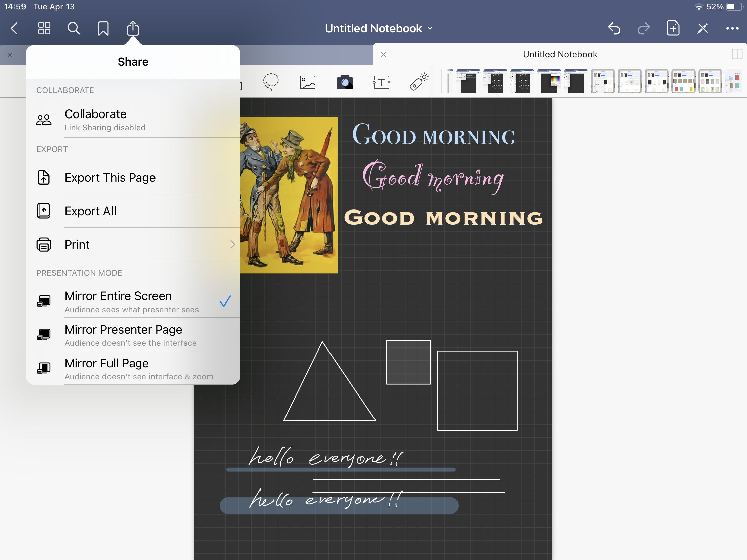Open the three-dots more options menu
Viewport: 747px width, 560px height.
[x=732, y=28]
